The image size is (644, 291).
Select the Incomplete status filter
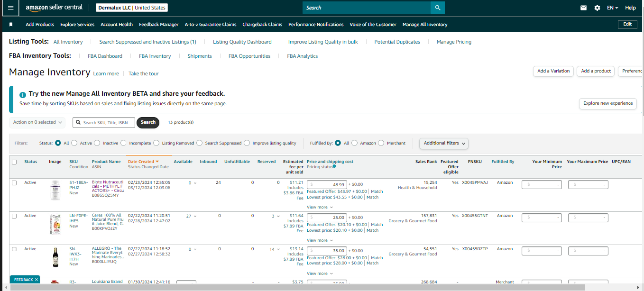(123, 143)
